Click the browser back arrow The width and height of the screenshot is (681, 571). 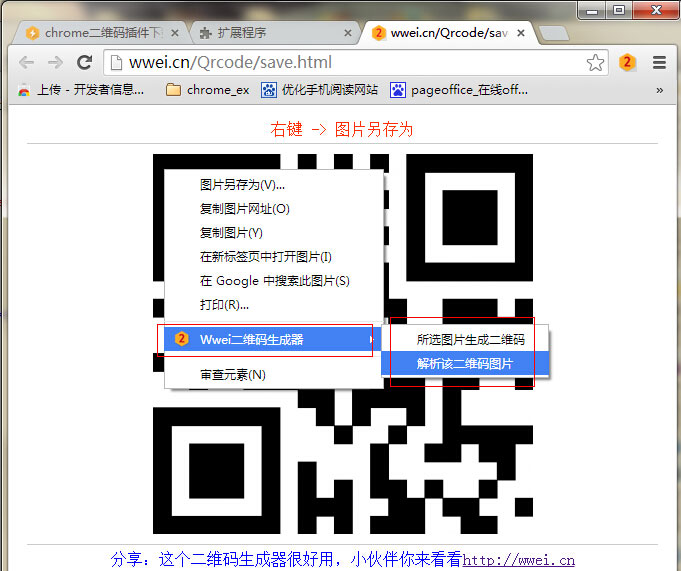(x=27, y=63)
